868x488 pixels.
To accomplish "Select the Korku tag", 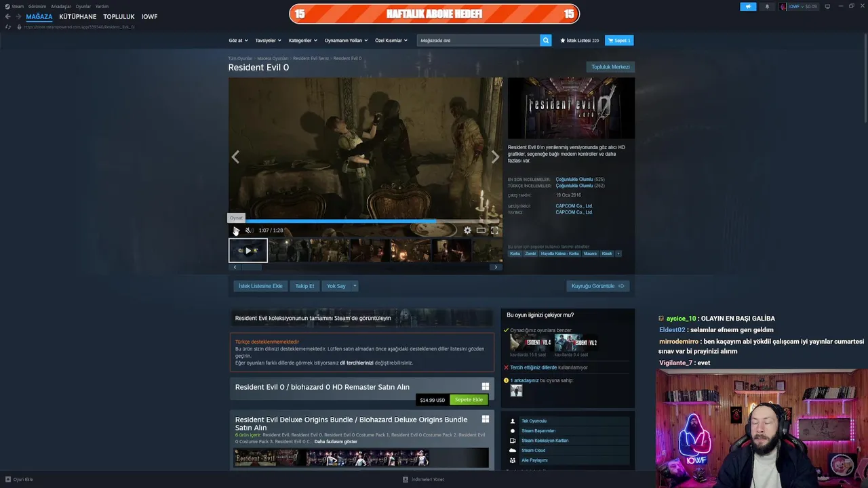I will click(515, 253).
